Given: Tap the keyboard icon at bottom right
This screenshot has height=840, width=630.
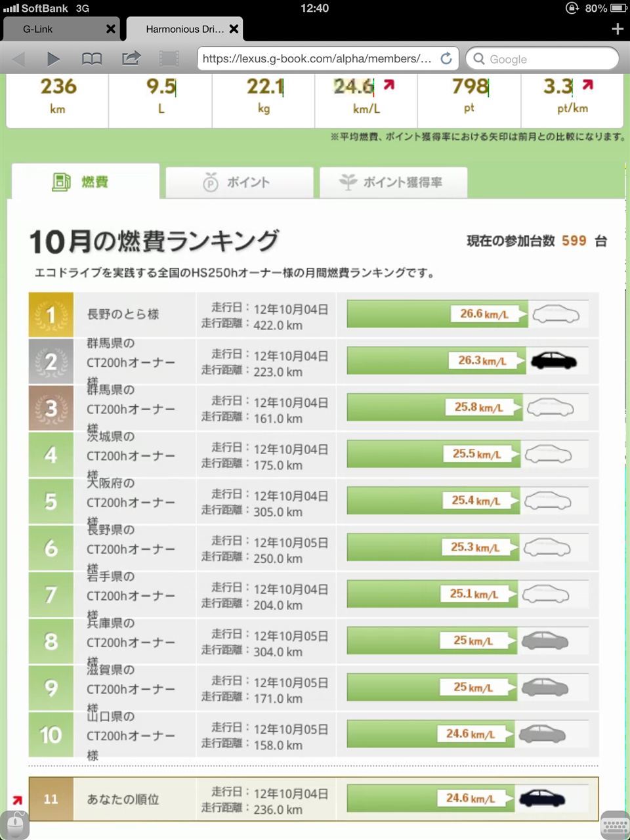Looking at the screenshot, I should pos(615,825).
